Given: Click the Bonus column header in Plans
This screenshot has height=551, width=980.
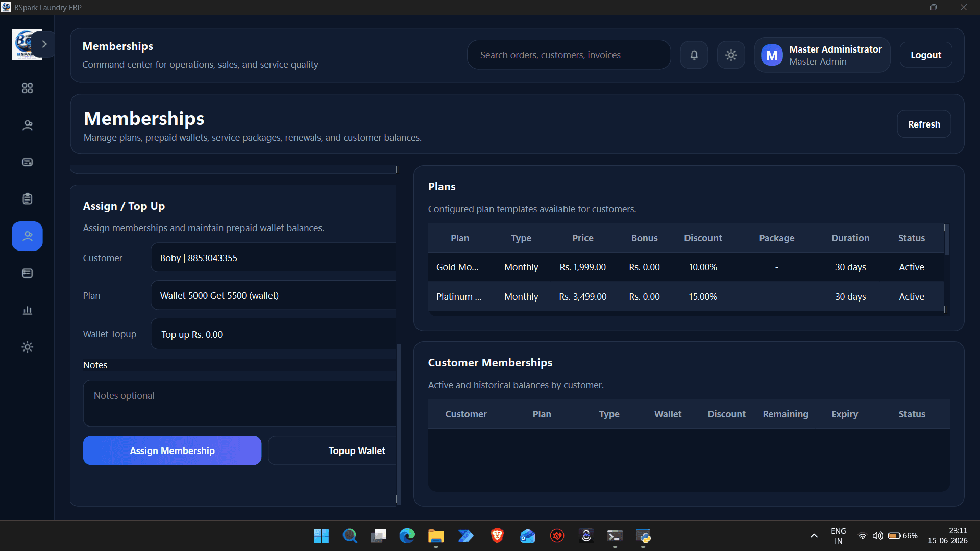Looking at the screenshot, I should click(644, 238).
